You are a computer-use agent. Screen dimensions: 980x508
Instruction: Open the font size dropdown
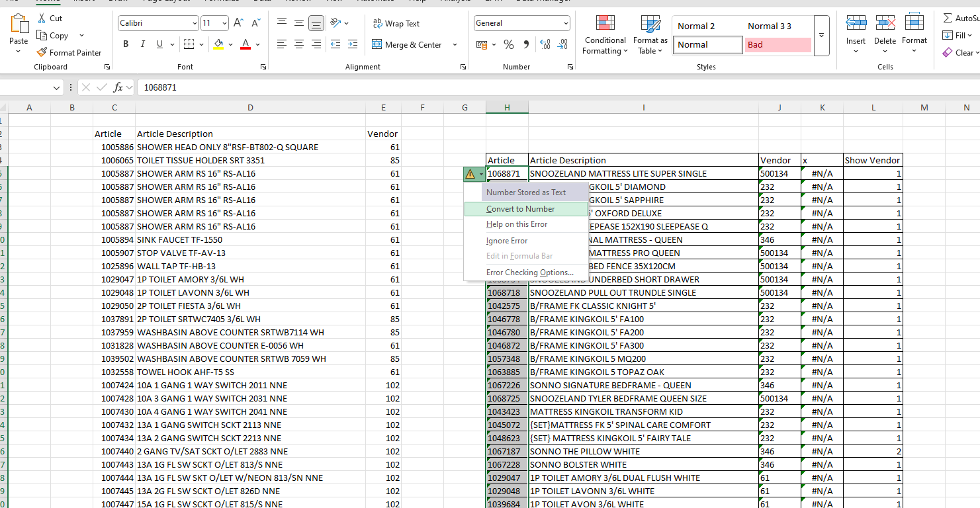coord(225,23)
